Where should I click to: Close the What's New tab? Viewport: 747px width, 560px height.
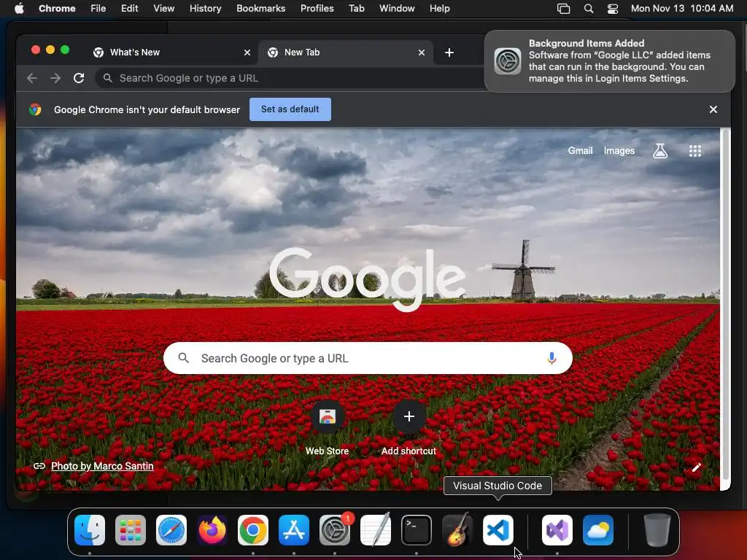(x=247, y=52)
